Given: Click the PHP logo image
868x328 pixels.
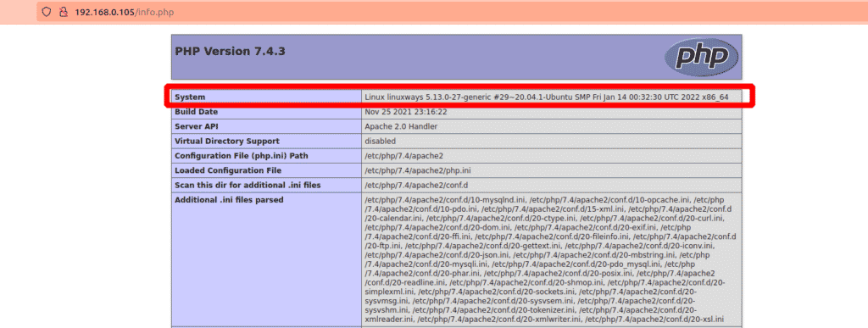Looking at the screenshot, I should [701, 57].
